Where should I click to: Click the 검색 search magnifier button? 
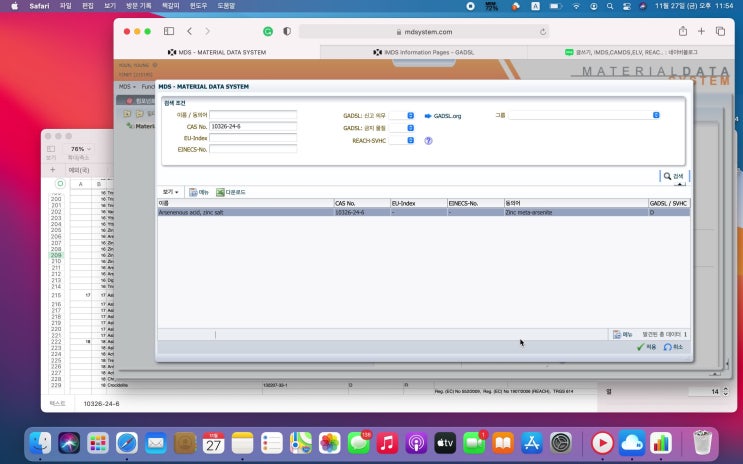pos(674,176)
